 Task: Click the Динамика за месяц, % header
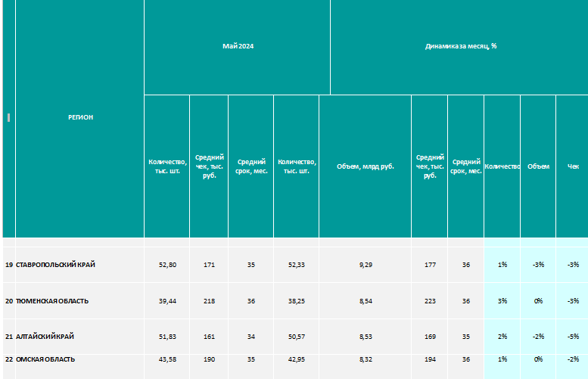(460, 46)
